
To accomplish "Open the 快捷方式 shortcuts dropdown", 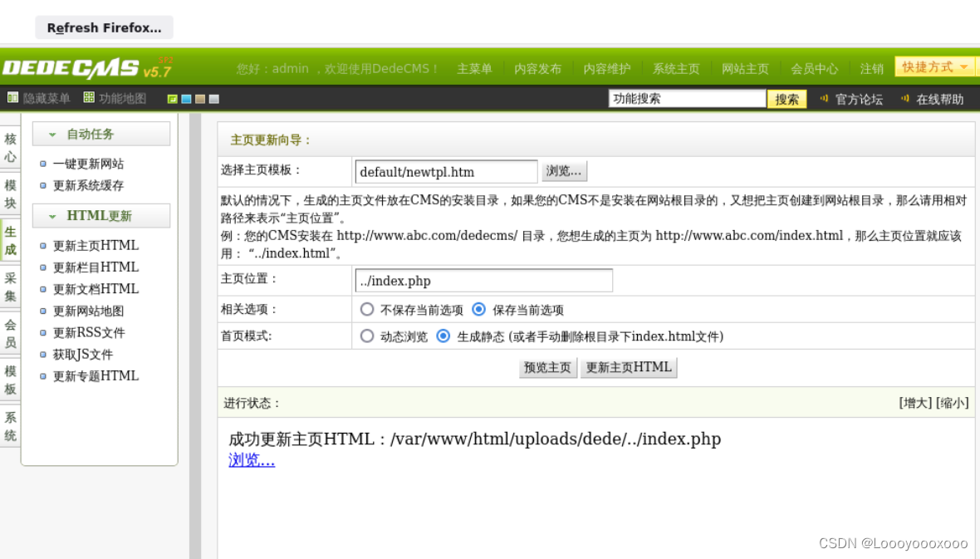I will tap(932, 67).
